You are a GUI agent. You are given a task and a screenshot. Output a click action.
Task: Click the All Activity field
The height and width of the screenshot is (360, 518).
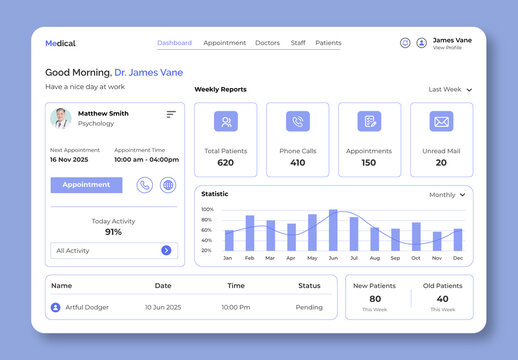pos(114,250)
